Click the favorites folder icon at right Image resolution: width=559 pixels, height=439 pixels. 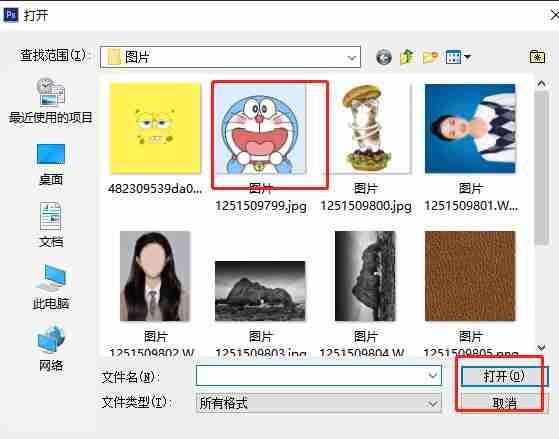(537, 57)
